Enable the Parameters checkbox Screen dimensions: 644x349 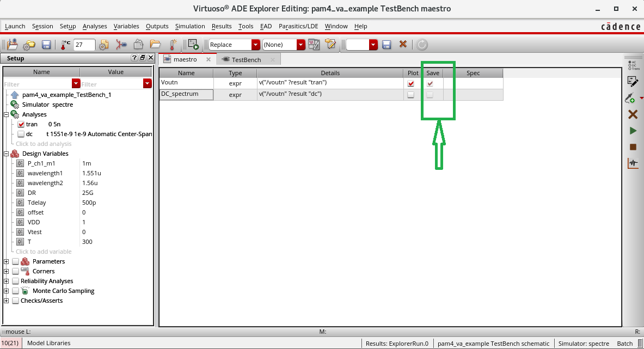16,261
